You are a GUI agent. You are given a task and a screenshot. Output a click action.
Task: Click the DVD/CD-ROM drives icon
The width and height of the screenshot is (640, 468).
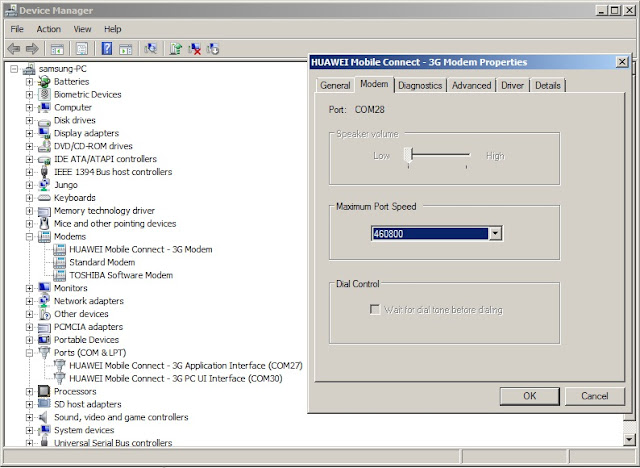pos(44,146)
